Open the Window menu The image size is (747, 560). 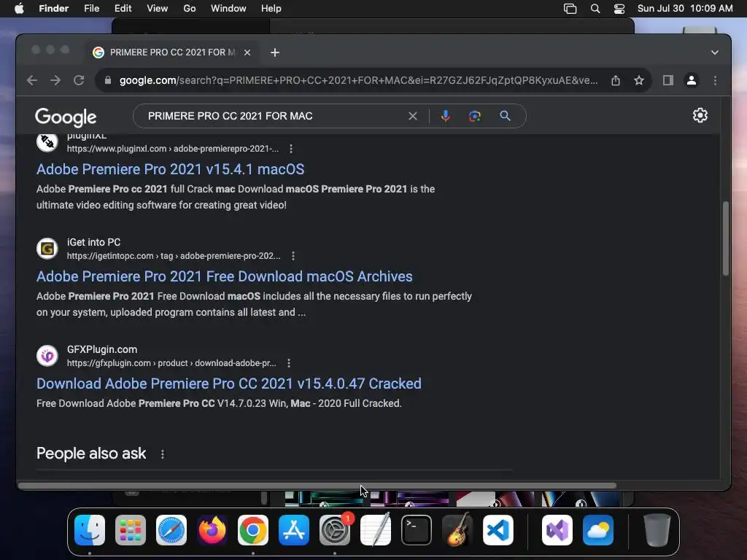pyautogui.click(x=228, y=9)
